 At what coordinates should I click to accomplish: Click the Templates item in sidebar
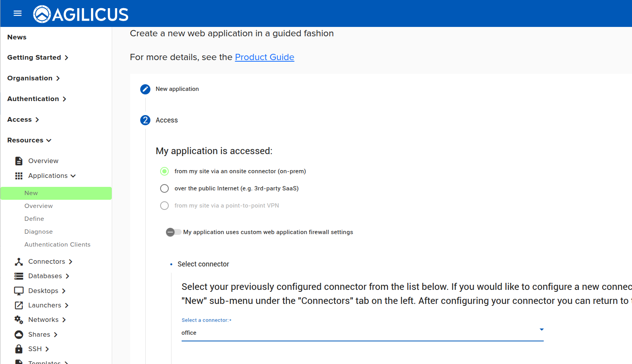tap(45, 362)
